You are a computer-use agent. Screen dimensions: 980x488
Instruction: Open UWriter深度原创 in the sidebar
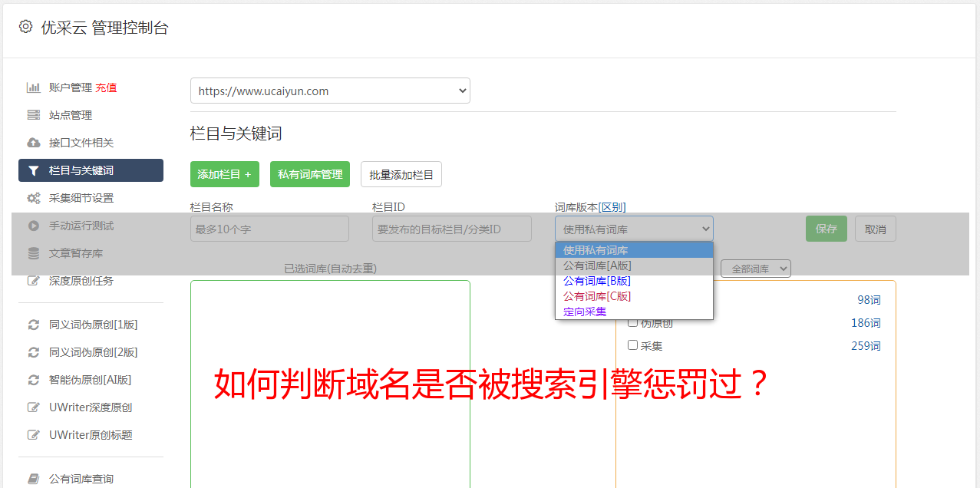91,407
